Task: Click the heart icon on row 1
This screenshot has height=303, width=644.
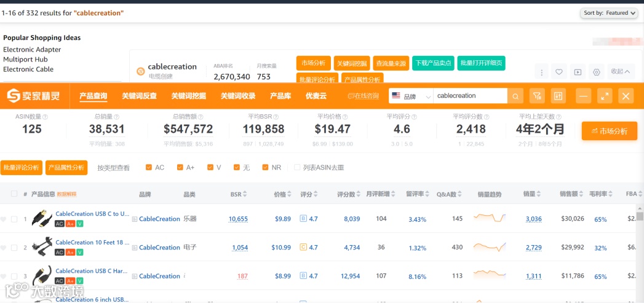Action: click(x=3, y=219)
